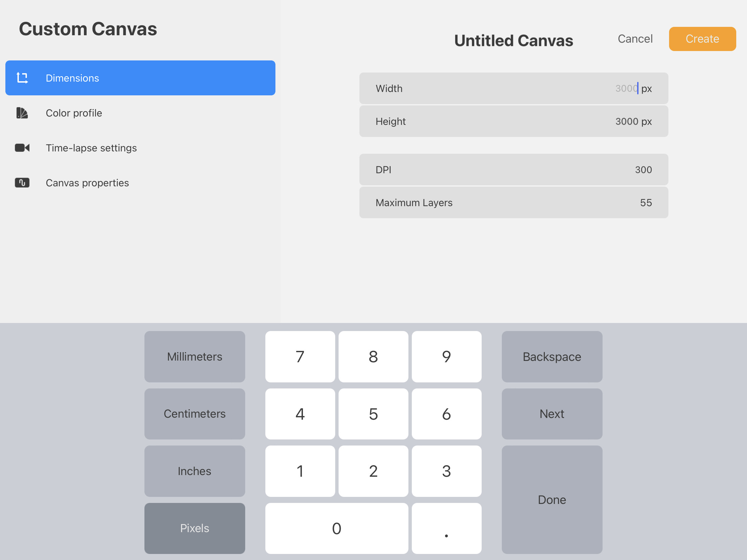This screenshot has height=560, width=747.
Task: Switch to Color profile settings
Action: (140, 113)
